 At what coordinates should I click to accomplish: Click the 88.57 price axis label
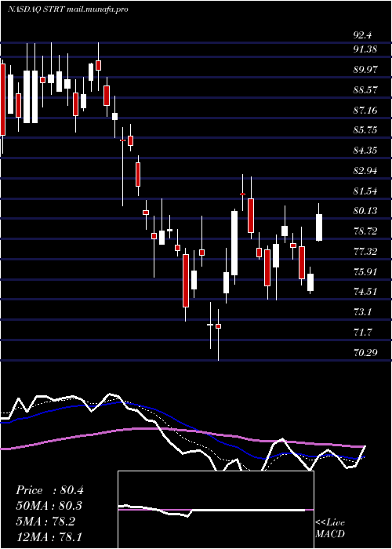pyautogui.click(x=365, y=90)
